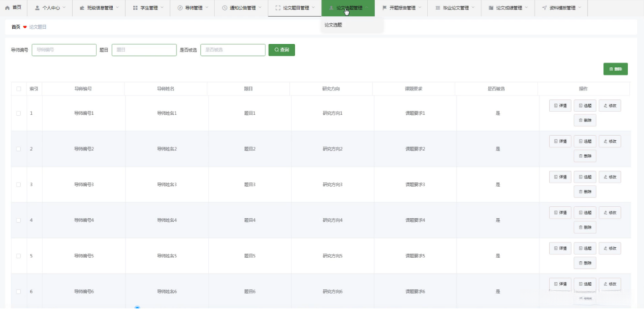Click the home icon beside 首页
This screenshot has width=644, height=312.
[x=7, y=8]
